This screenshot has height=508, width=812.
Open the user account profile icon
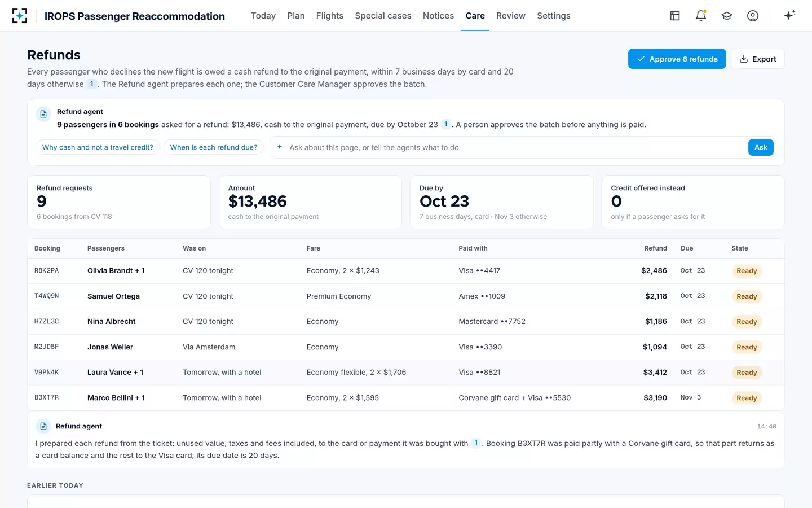point(753,16)
